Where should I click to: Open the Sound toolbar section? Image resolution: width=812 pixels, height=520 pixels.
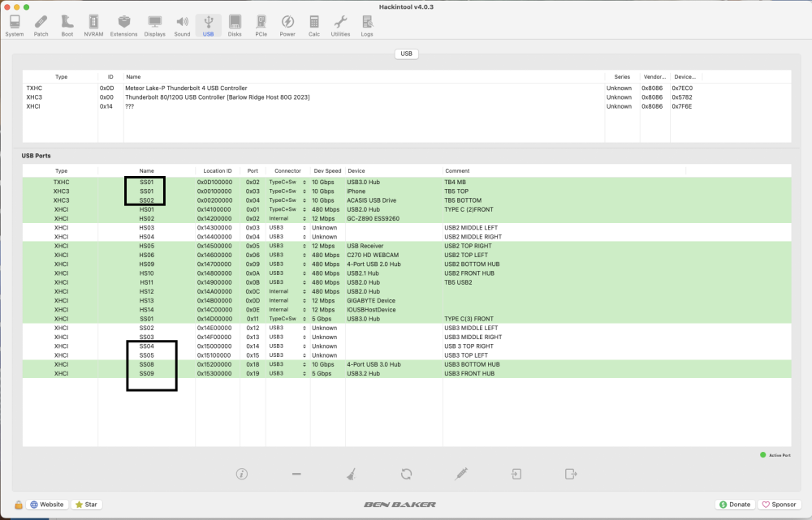182,25
